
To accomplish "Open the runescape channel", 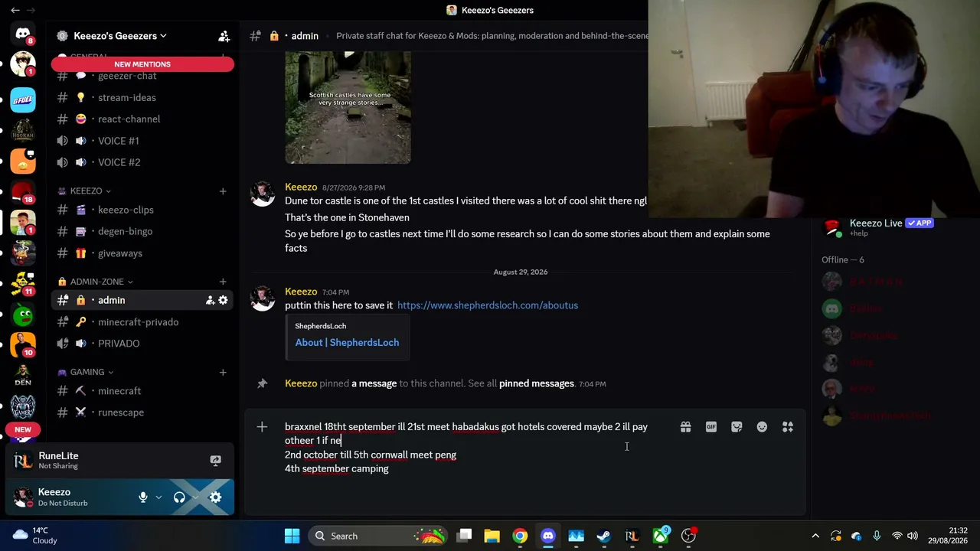I will click(x=142, y=412).
